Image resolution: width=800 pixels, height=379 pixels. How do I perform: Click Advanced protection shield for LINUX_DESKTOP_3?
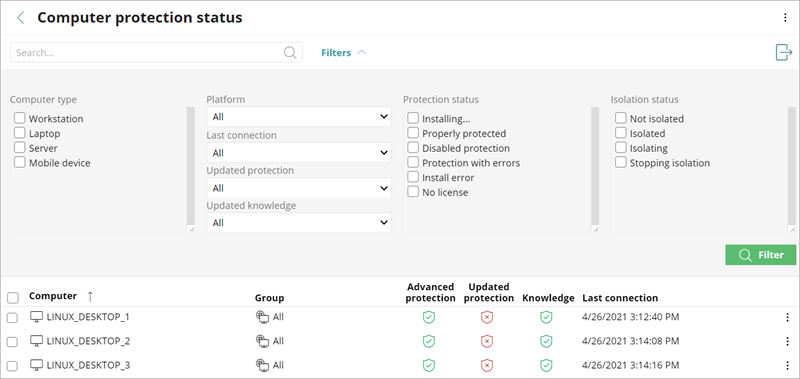click(x=429, y=365)
